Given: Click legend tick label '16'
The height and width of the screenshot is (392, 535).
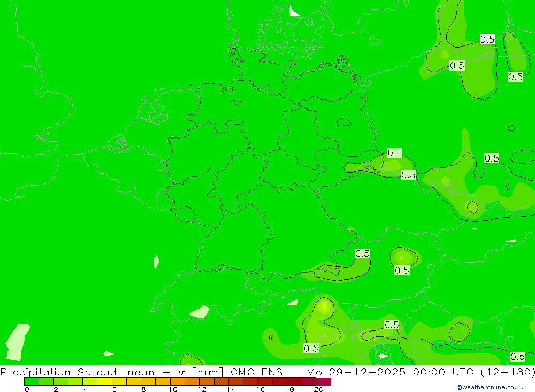Looking at the screenshot, I should point(261,389).
